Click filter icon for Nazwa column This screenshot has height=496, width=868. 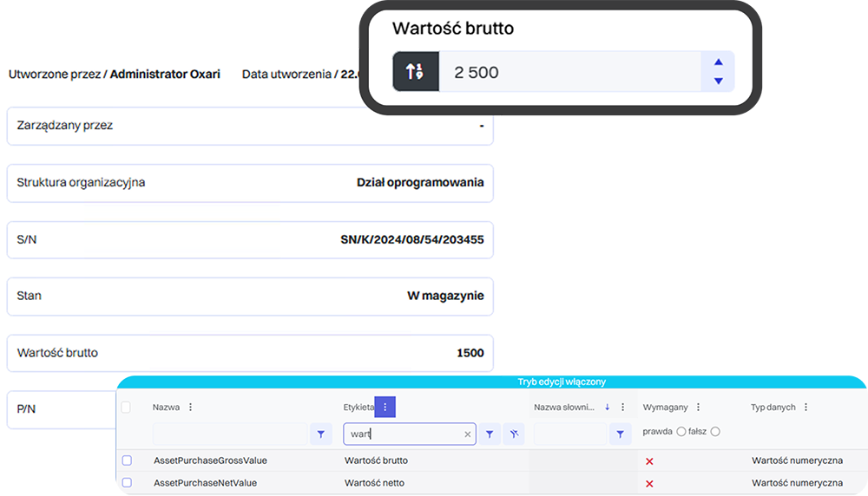(x=320, y=434)
